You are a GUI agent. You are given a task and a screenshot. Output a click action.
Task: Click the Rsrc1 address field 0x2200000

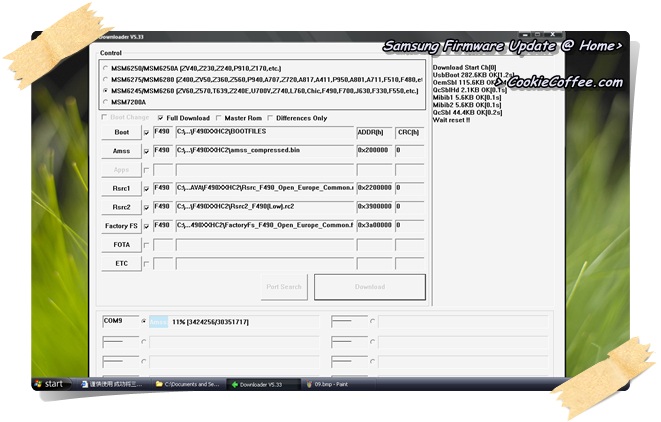(x=374, y=188)
